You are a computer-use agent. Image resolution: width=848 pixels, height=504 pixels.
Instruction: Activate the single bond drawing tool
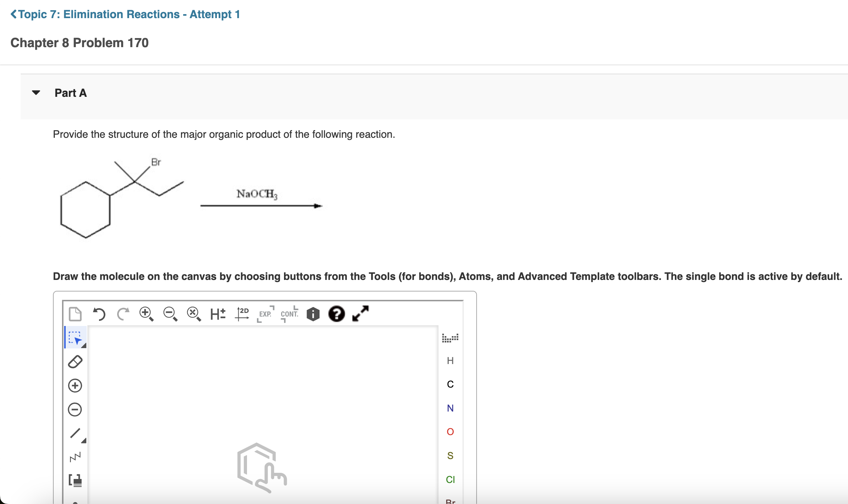point(75,432)
